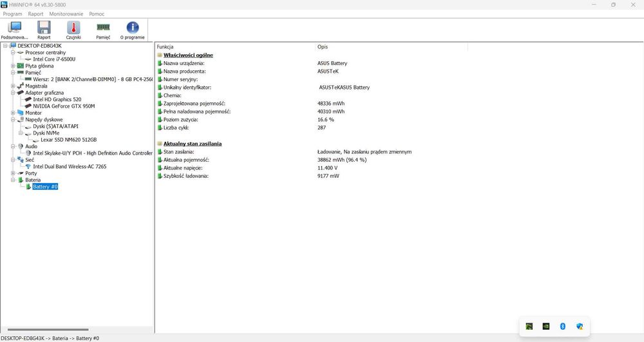The width and height of the screenshot is (644, 342).
Task: Click the Windows Security shield tray icon
Action: click(x=580, y=327)
